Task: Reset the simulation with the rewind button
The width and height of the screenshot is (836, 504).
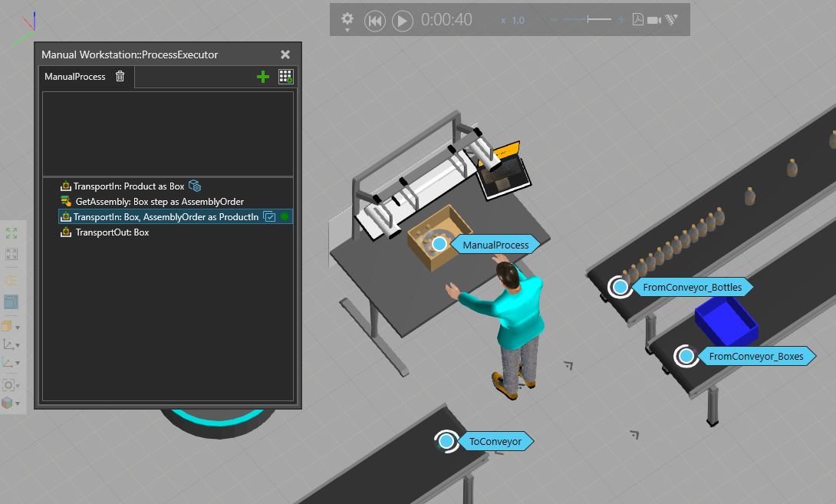Action: [x=374, y=21]
